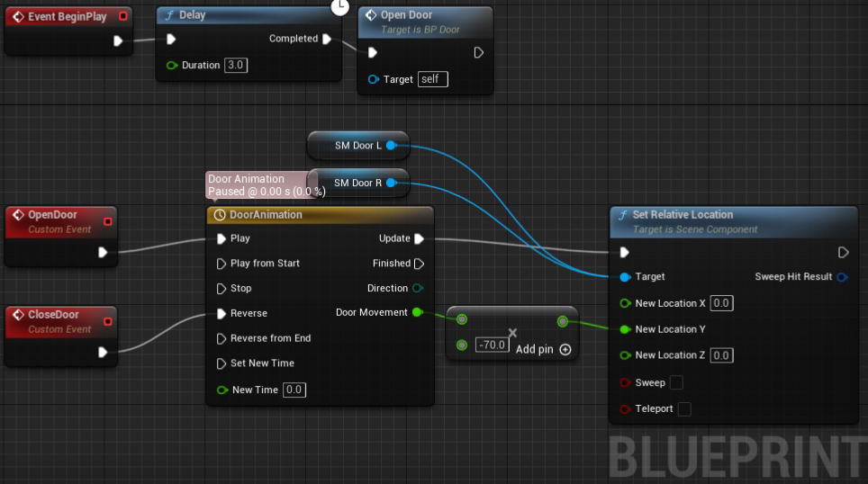Click the Target pin on Open Door node
This screenshot has width=868, height=484.
point(374,79)
